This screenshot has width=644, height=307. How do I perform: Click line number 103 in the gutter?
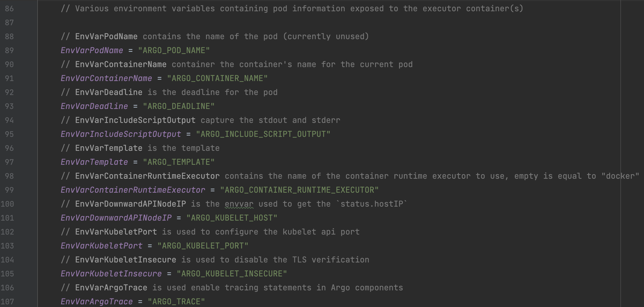[x=7, y=246]
